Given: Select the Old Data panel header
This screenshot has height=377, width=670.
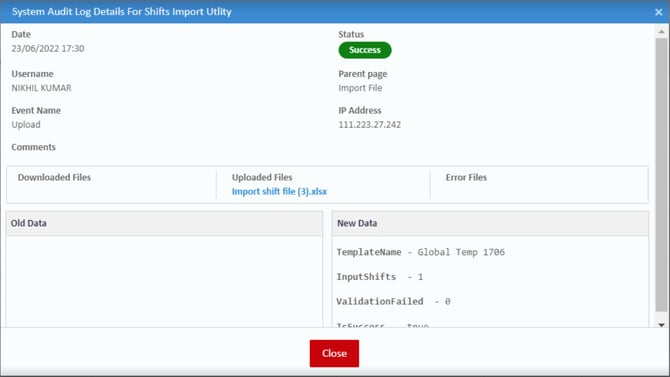Looking at the screenshot, I should (165, 223).
